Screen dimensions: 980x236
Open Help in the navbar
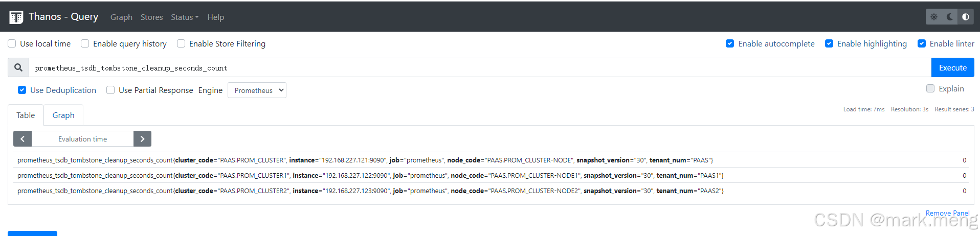tap(216, 17)
